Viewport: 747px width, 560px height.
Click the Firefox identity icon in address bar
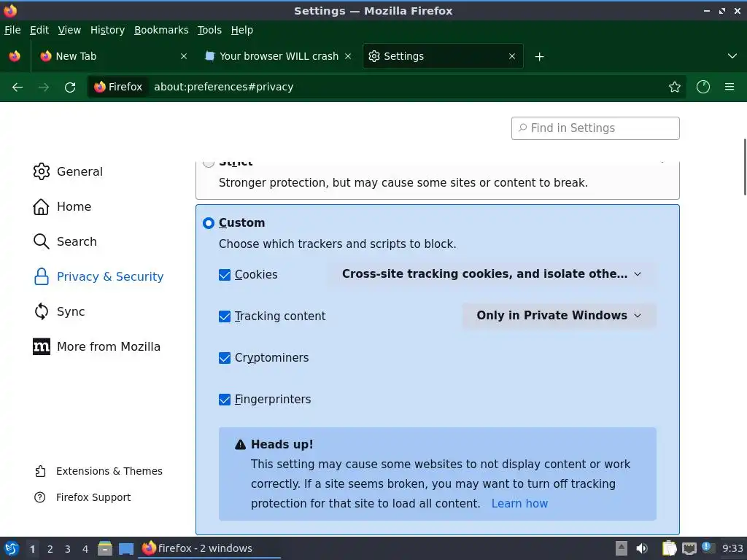(118, 87)
